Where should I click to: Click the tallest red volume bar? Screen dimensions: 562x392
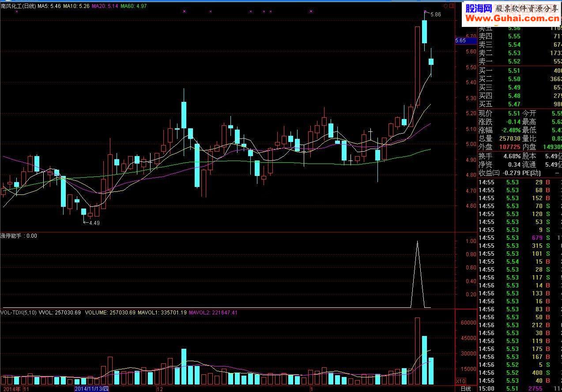click(417, 351)
